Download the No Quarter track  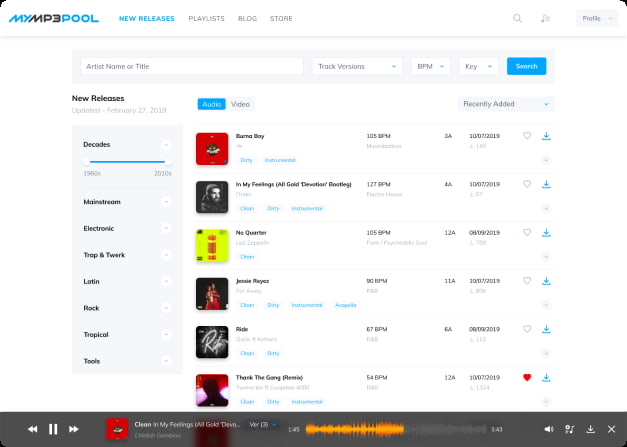click(x=546, y=233)
